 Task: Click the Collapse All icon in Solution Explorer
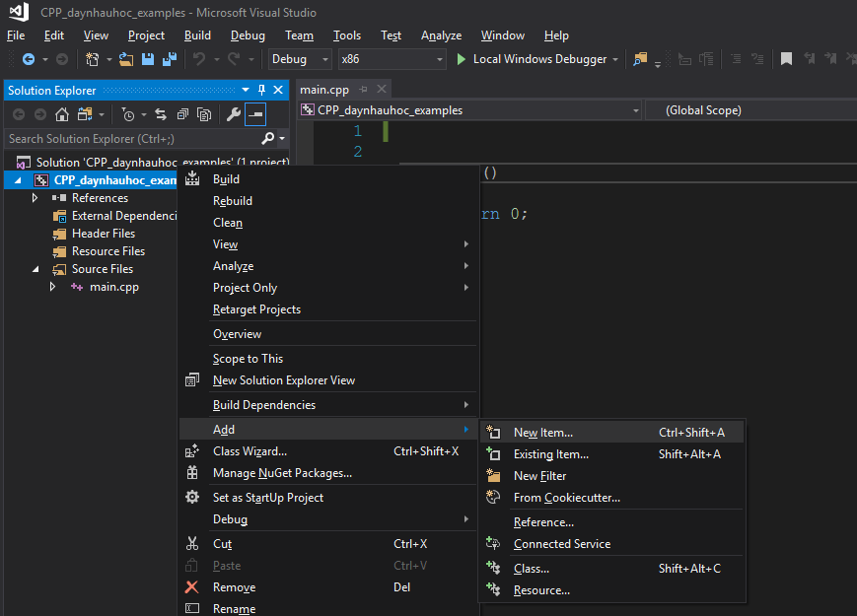click(x=182, y=114)
